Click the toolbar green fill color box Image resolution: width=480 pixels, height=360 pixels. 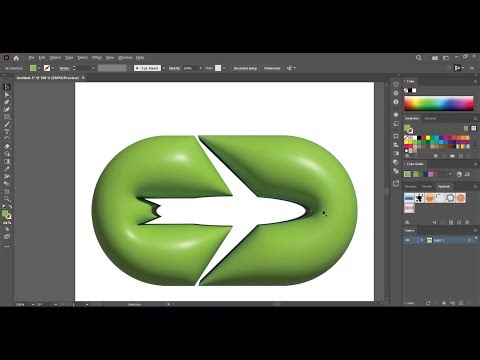5,213
